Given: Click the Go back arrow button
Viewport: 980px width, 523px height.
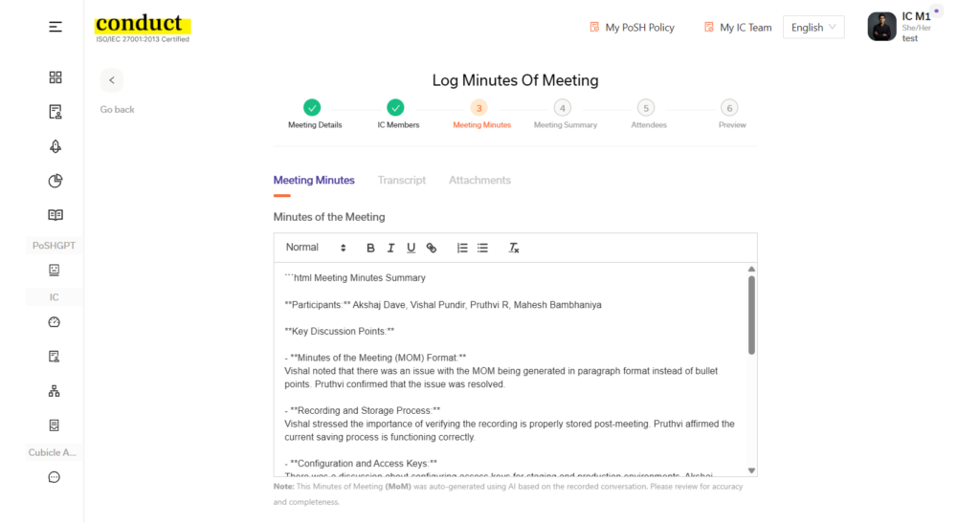Looking at the screenshot, I should 112,81.
